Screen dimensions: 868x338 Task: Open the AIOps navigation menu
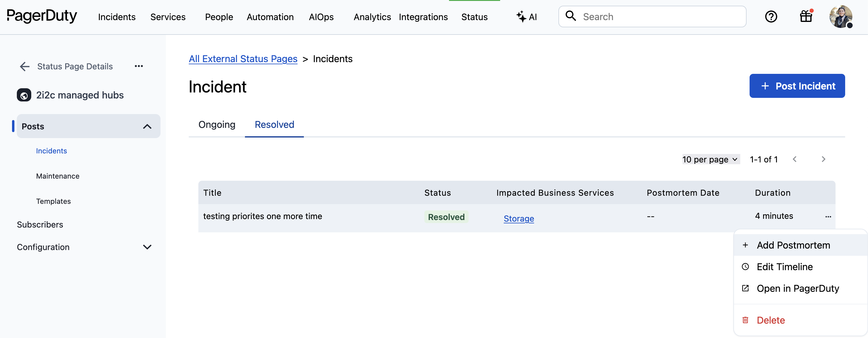click(x=321, y=17)
